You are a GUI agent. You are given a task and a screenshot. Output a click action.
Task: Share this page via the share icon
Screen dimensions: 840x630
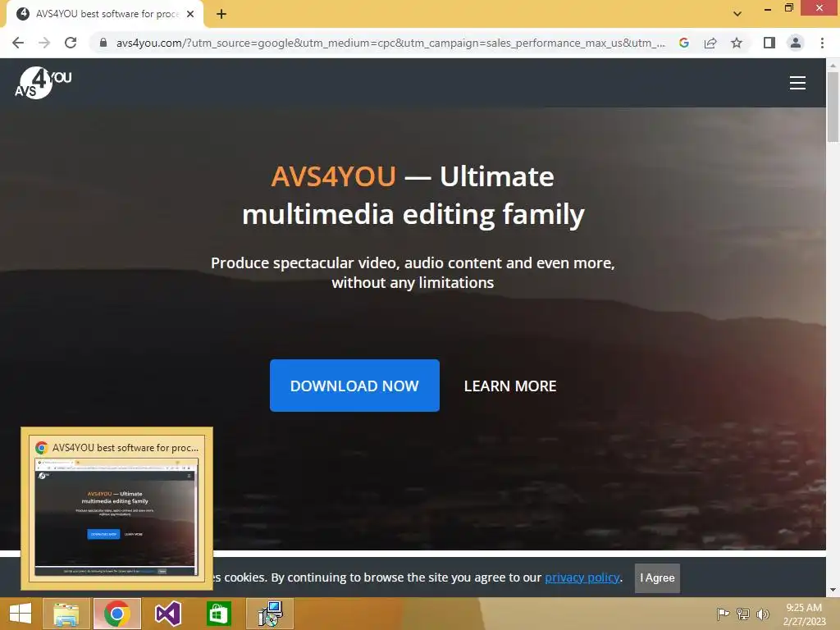click(x=710, y=43)
